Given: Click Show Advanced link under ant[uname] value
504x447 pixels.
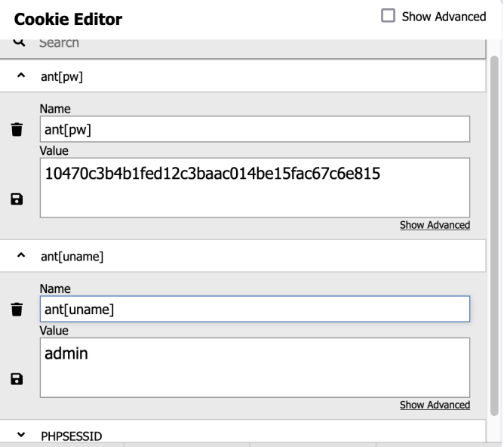Looking at the screenshot, I should coord(435,405).
